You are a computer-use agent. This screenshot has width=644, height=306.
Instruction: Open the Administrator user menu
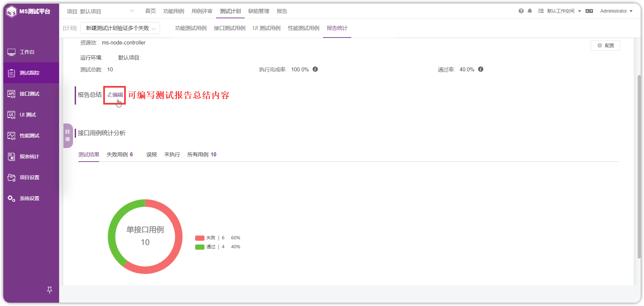(x=616, y=11)
